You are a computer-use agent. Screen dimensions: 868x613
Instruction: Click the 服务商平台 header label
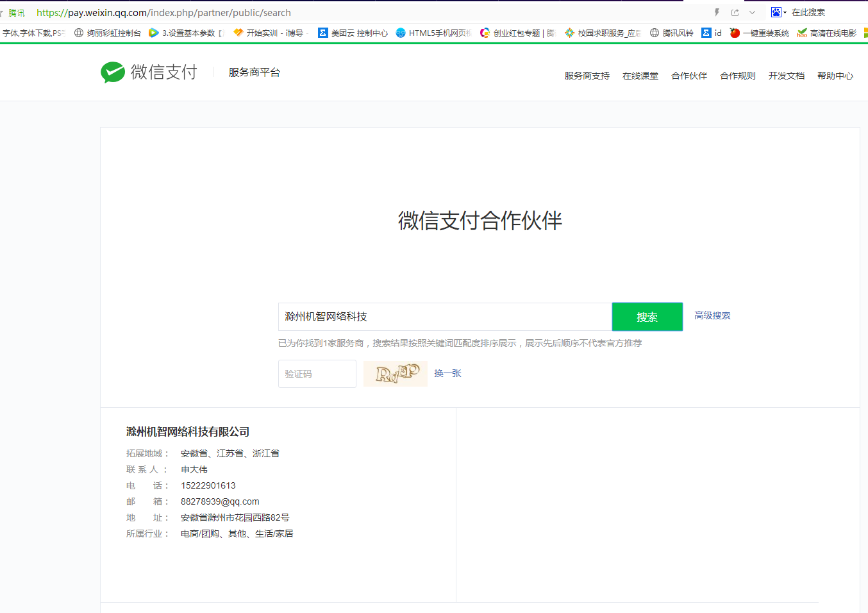(255, 72)
